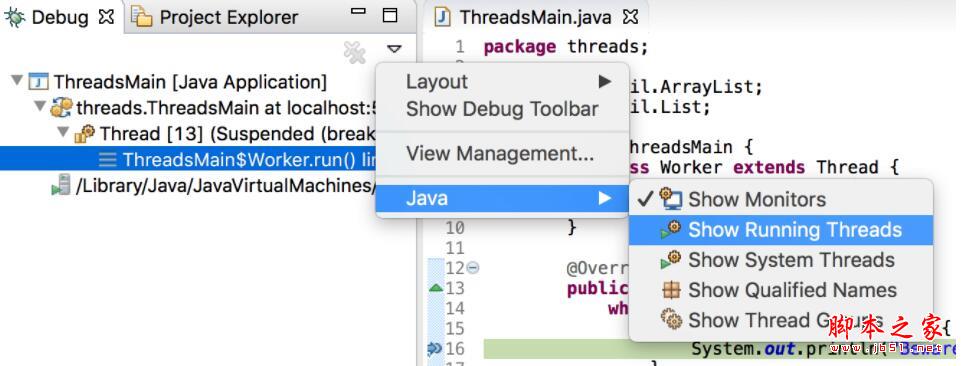961x366 pixels.
Task: Uncheck Show Monitors option
Action: coord(781,199)
